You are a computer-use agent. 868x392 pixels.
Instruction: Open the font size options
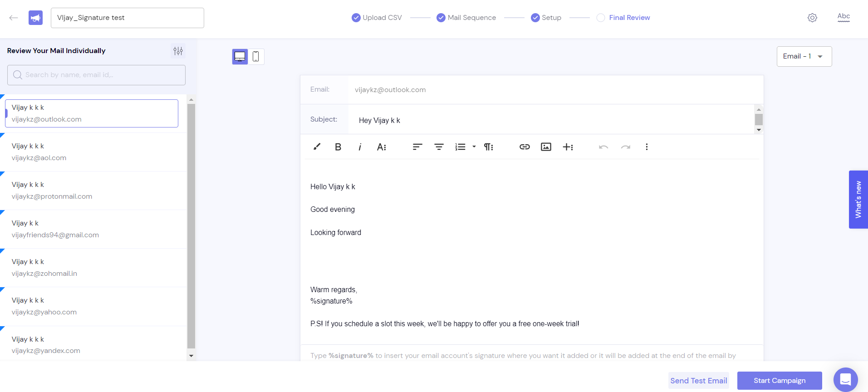tap(382, 147)
